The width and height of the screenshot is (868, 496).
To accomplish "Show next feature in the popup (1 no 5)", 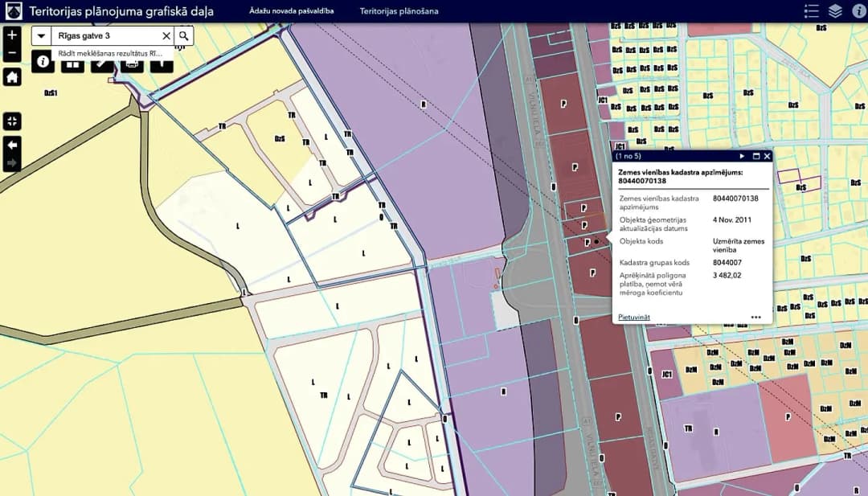I will (x=743, y=156).
